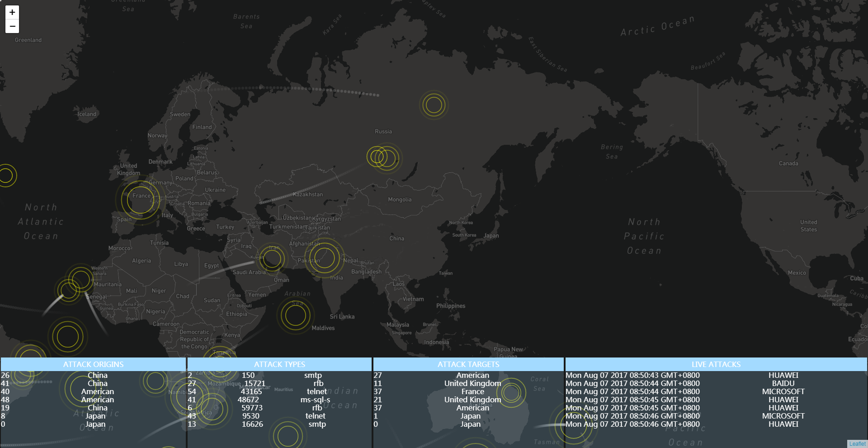Click the Mexico label on the map
This screenshot has height=448, width=868.
(x=797, y=273)
